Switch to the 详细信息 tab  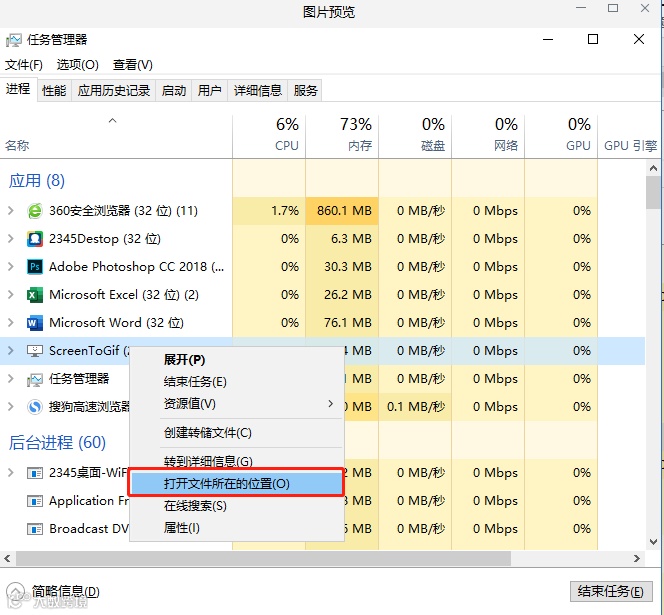tap(257, 91)
